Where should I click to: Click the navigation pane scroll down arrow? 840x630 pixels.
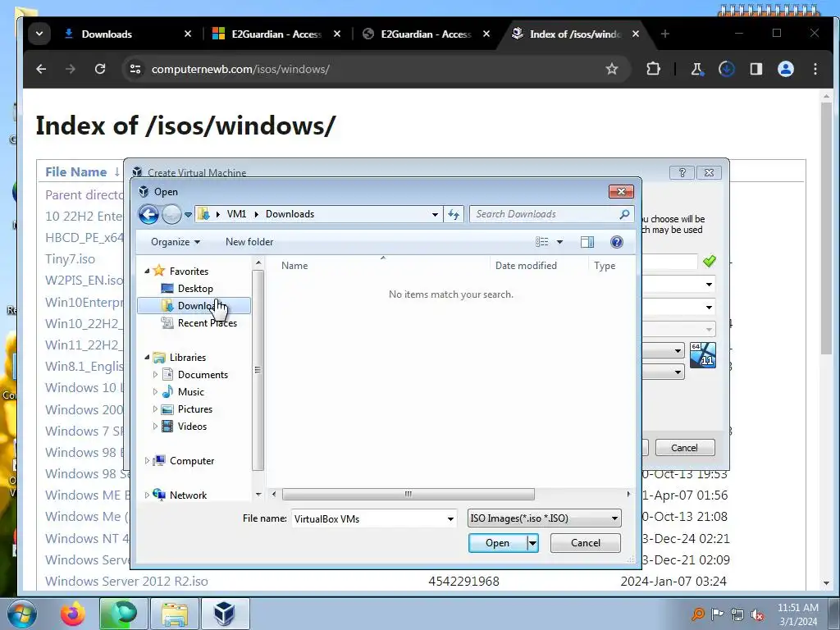258,495
